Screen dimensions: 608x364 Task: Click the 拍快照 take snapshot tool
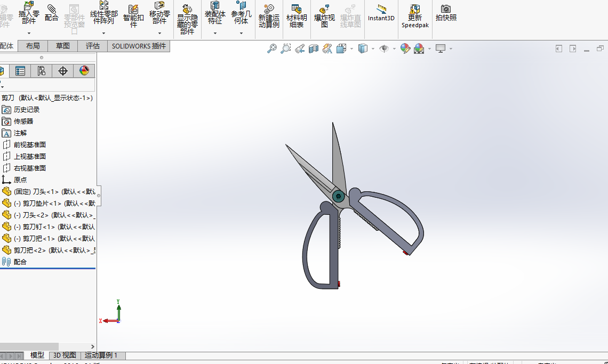[x=446, y=13]
